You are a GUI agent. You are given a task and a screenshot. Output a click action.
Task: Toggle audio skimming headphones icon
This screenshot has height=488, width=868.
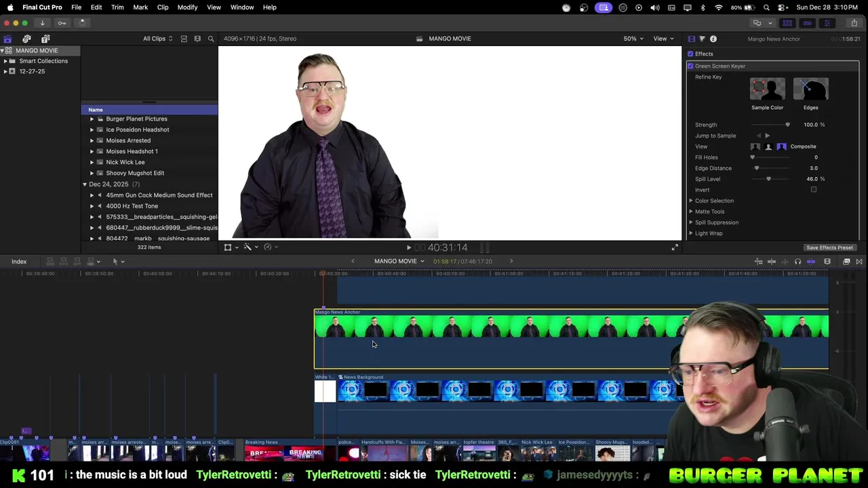pos(797,262)
